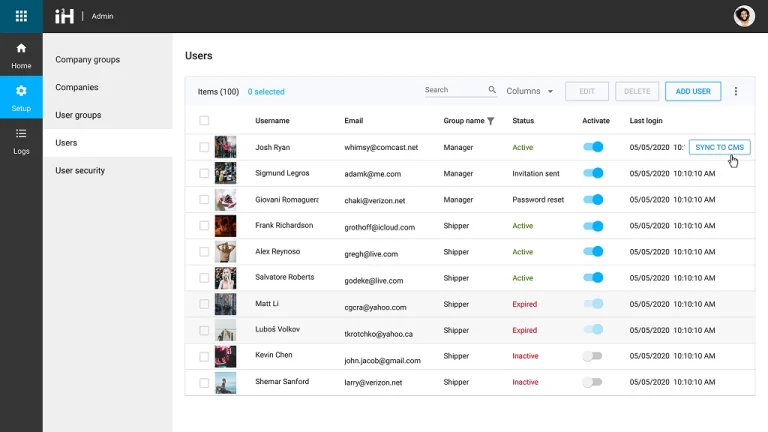Open Company groups in the side menu
768x432 pixels.
coord(87,60)
